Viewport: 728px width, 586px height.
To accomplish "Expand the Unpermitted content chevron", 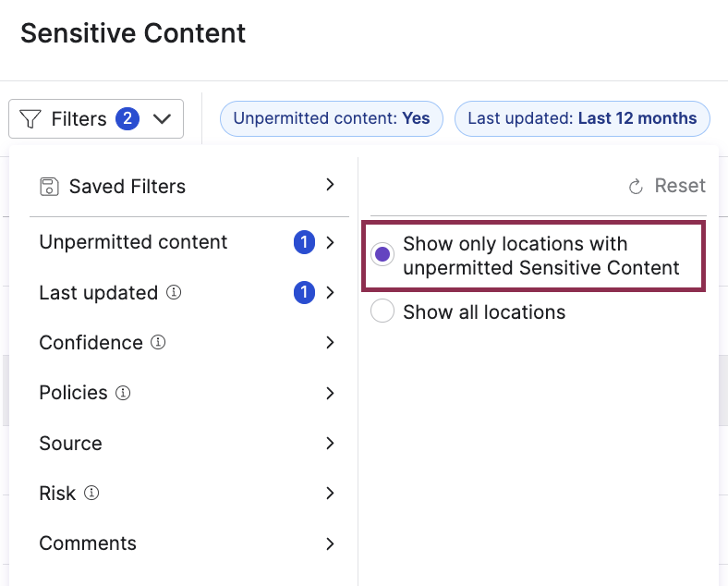I will tap(330, 242).
